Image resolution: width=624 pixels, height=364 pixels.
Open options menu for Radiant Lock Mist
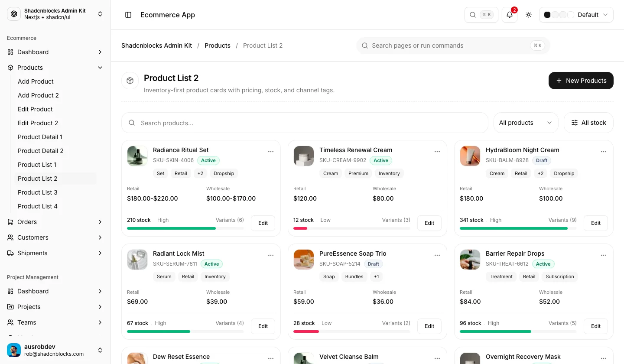(271, 255)
